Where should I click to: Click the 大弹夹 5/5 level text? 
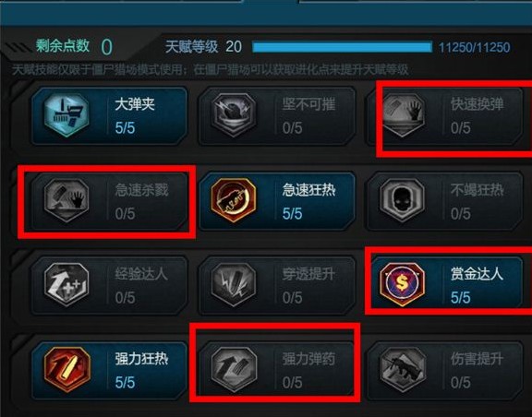click(x=125, y=128)
